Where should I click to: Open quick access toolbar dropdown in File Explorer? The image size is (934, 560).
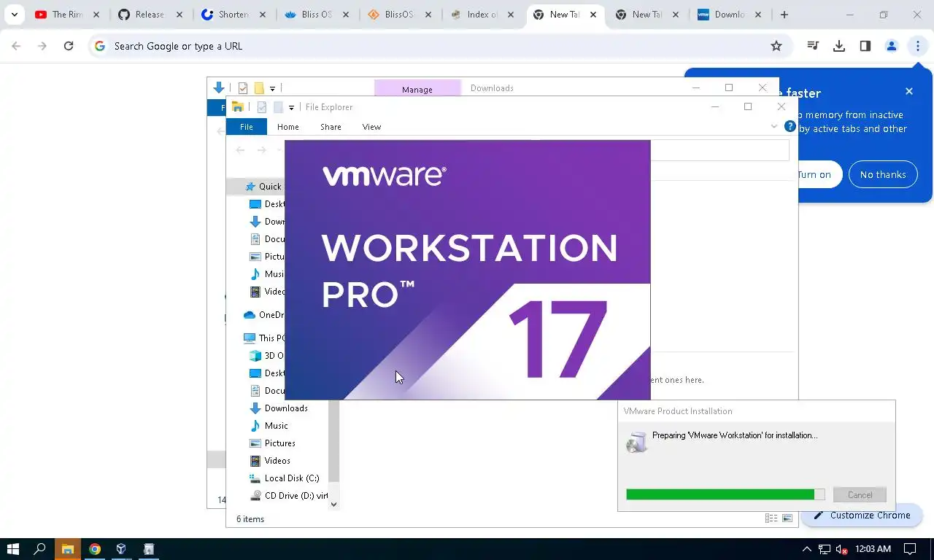tap(291, 108)
